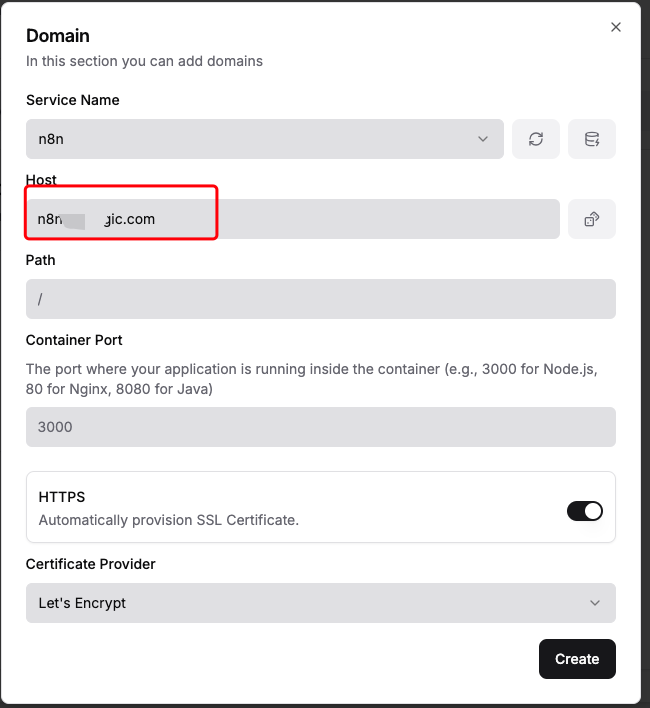The width and height of the screenshot is (650, 708).
Task: Click the dice icon to generate domain
Action: pos(592,219)
